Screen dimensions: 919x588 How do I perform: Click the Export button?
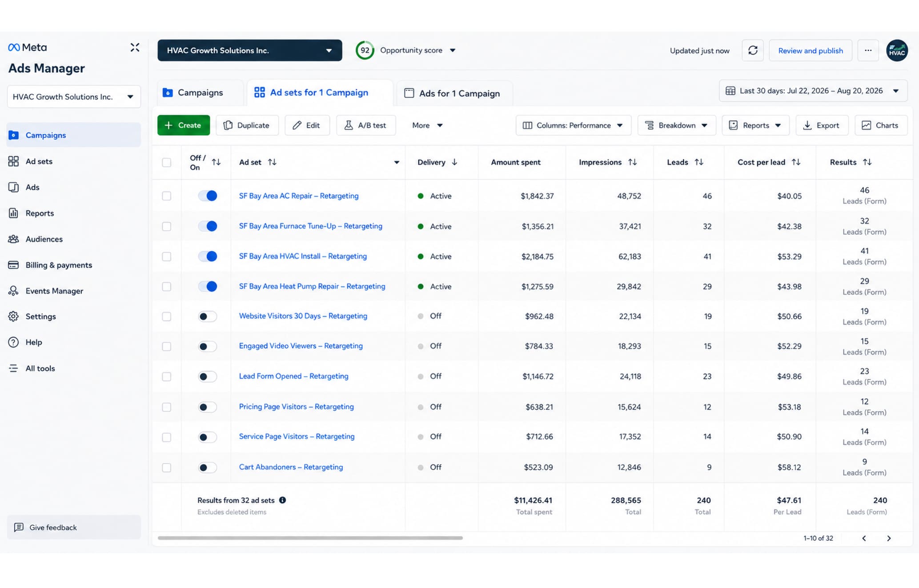[822, 125]
